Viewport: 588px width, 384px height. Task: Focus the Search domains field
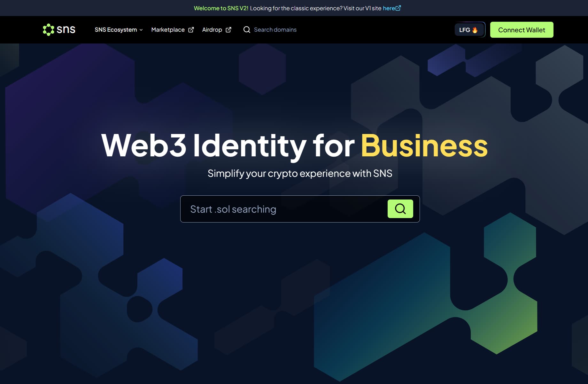click(275, 30)
